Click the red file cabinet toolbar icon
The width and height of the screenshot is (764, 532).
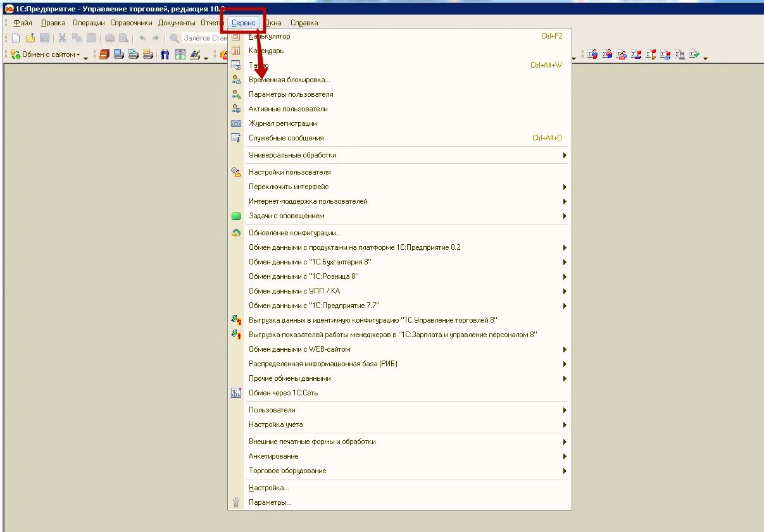[x=104, y=54]
